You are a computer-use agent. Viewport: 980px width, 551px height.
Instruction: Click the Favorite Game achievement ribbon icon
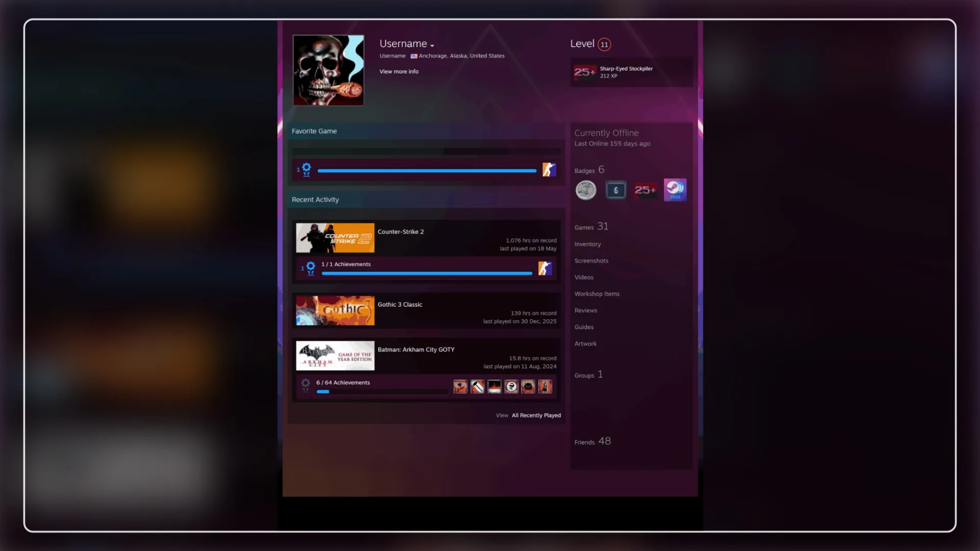(x=306, y=169)
